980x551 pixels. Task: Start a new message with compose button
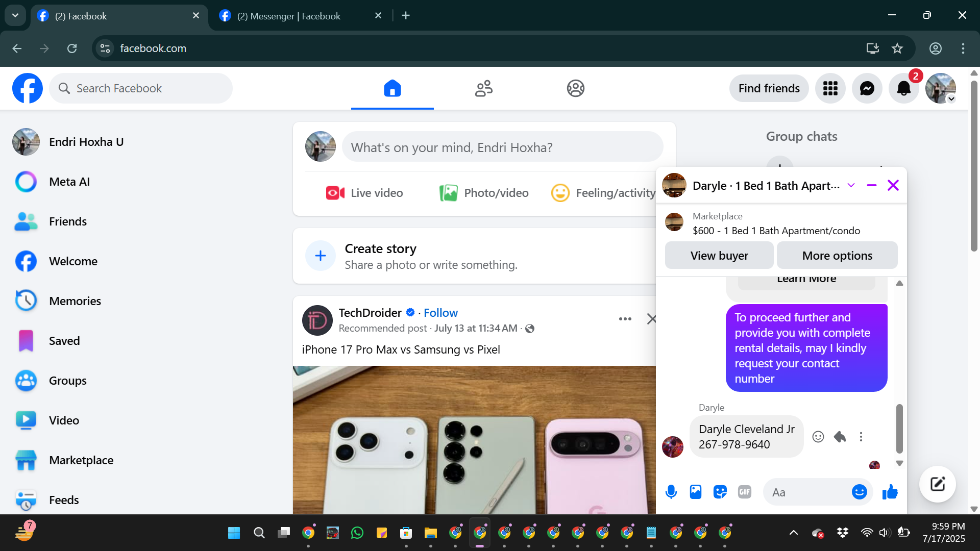click(938, 484)
